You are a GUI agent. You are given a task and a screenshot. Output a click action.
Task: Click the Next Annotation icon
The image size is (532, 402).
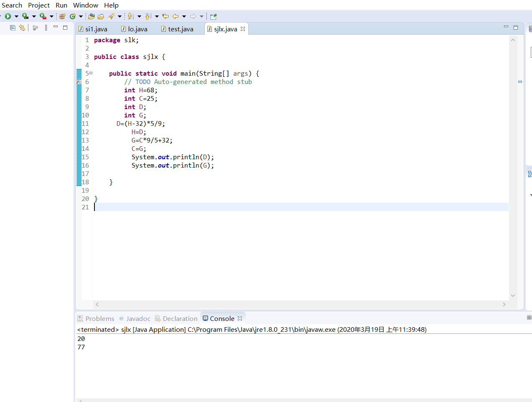130,16
